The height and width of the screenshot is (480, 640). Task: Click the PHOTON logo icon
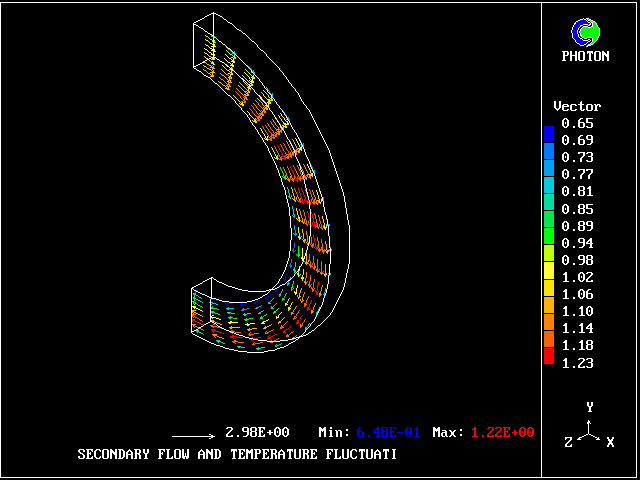click(585, 32)
